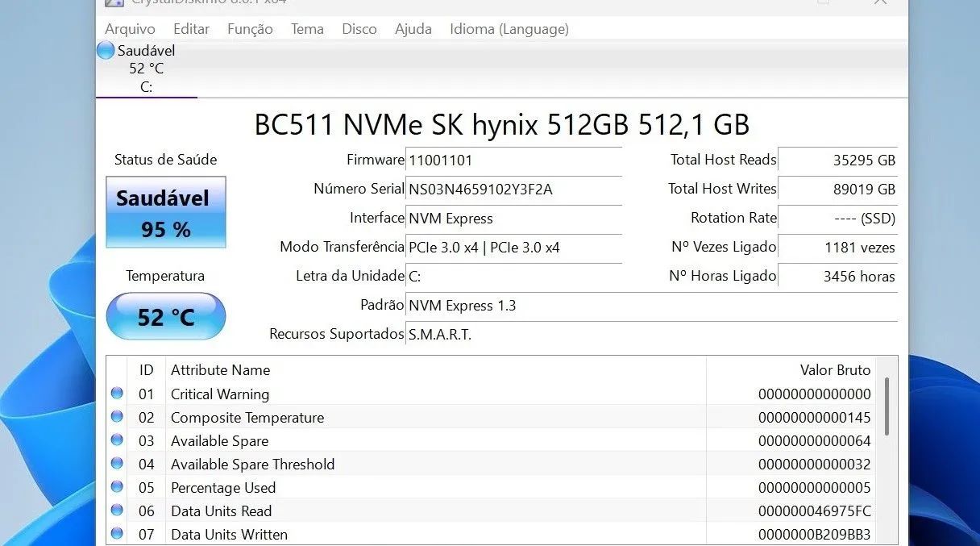Click the serial number field NS03N4659102Y3F2A
Image resolution: width=980 pixels, height=546 pixels.
point(514,190)
